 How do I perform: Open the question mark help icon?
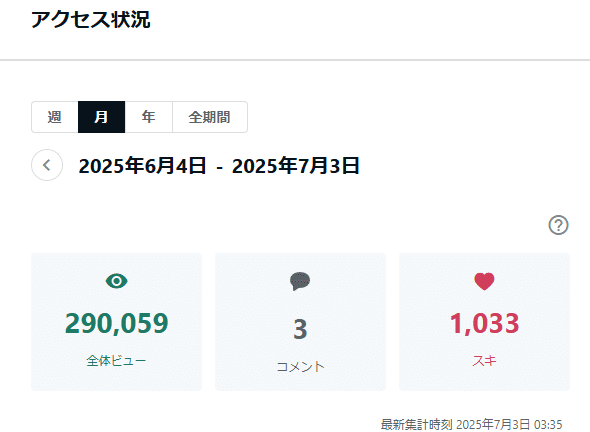click(x=558, y=225)
